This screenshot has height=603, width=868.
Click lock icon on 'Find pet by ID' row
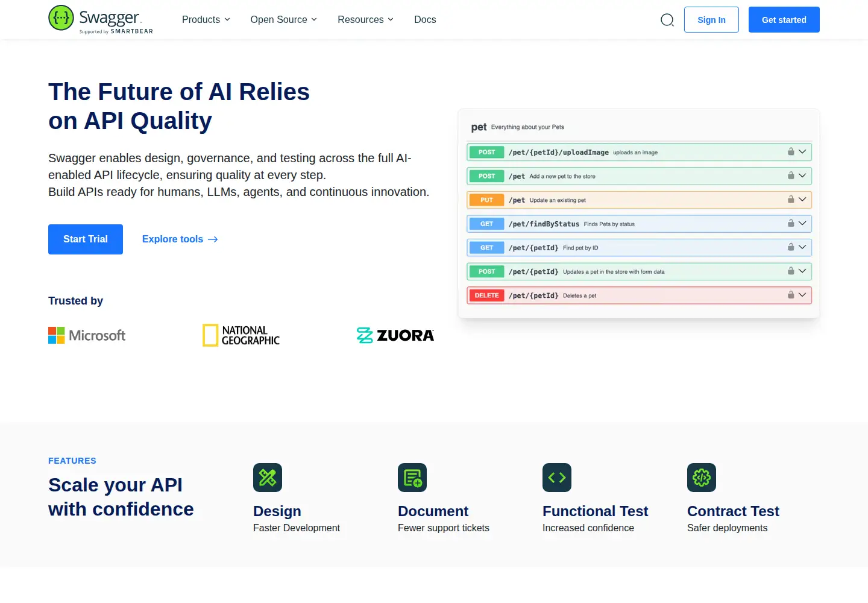(791, 247)
